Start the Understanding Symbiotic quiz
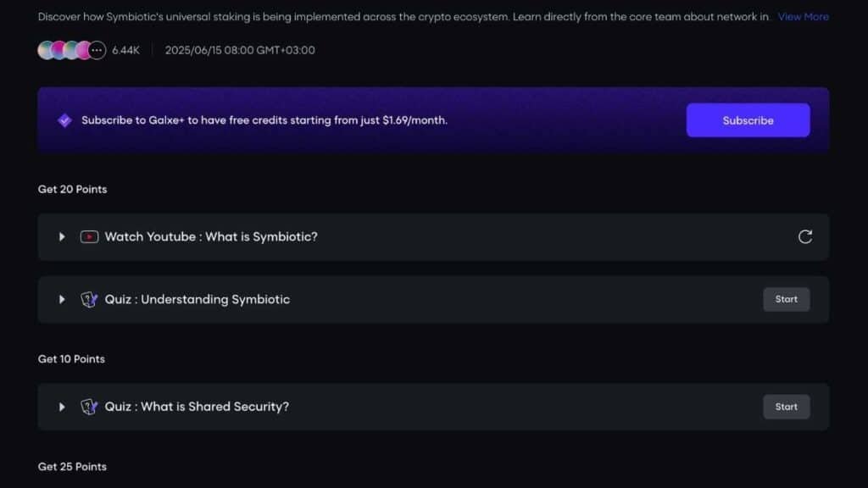Image resolution: width=868 pixels, height=488 pixels. (786, 299)
